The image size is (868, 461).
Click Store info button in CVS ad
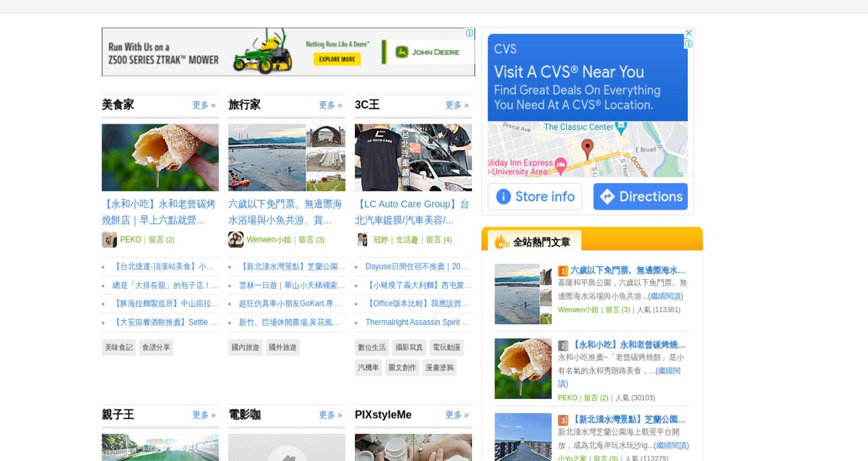(x=535, y=197)
